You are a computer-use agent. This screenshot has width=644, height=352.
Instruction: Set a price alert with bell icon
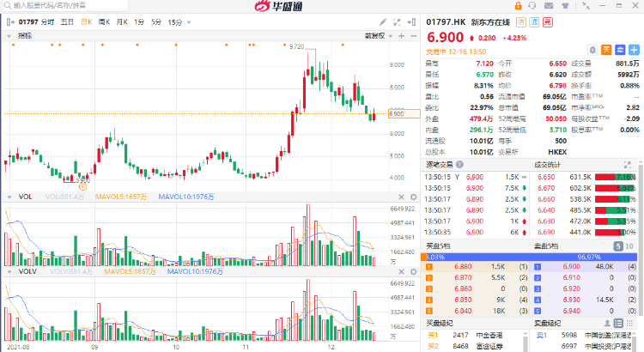point(592,50)
